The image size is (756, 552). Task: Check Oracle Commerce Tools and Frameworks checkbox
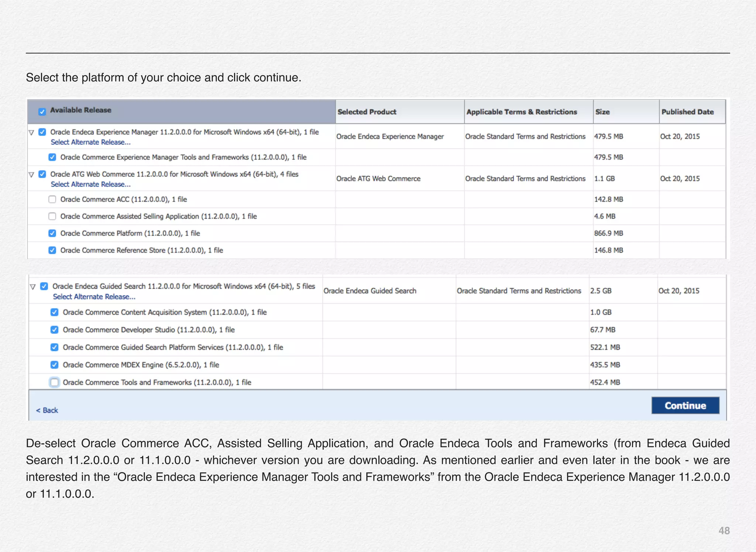55,382
